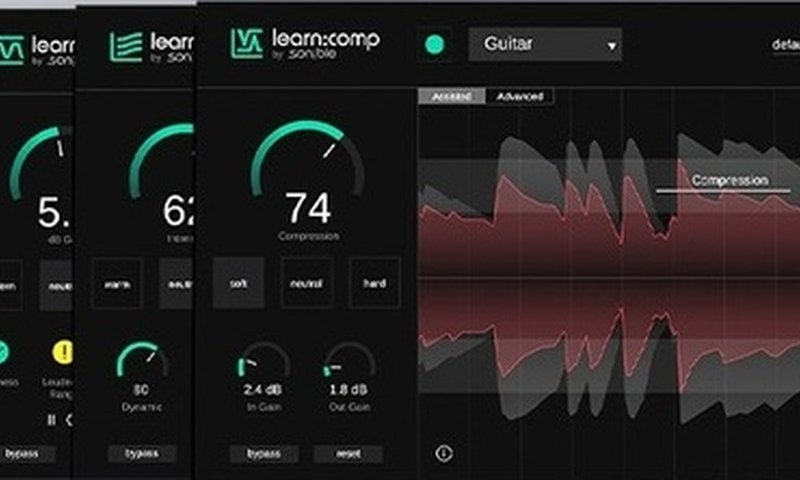Select the warm style in the middle plugin

pos(117,283)
